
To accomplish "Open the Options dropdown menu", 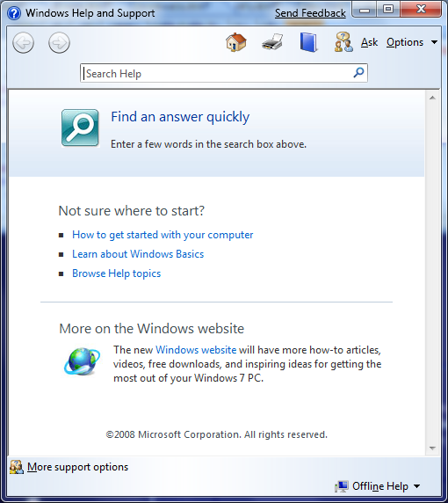I will [411, 42].
